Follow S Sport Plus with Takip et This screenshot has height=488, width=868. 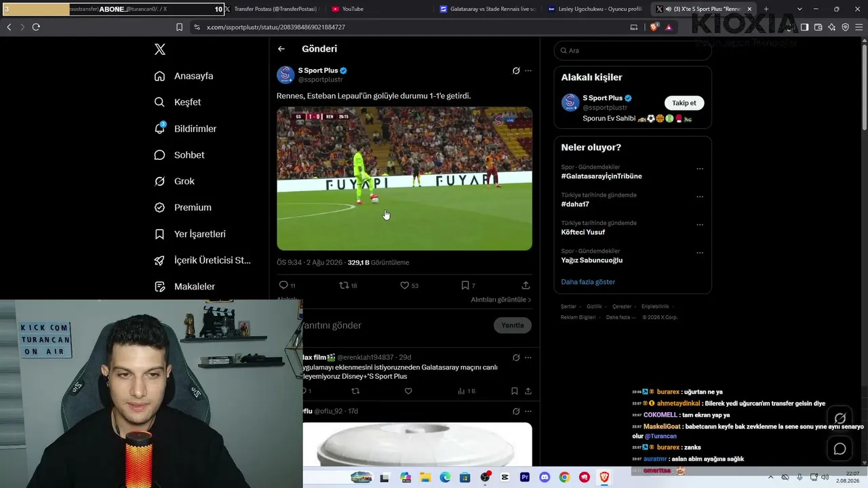click(x=684, y=103)
